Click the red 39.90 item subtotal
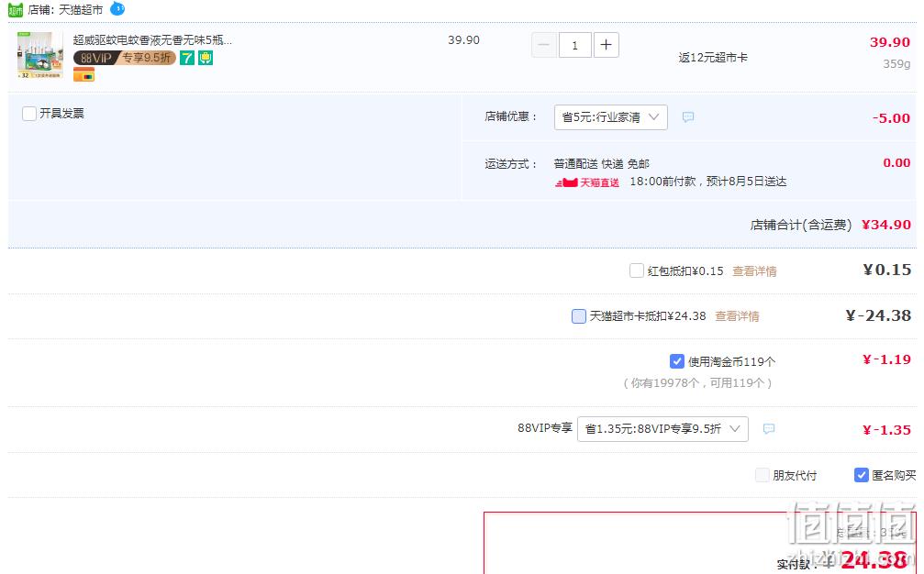The image size is (924, 574). tap(890, 42)
